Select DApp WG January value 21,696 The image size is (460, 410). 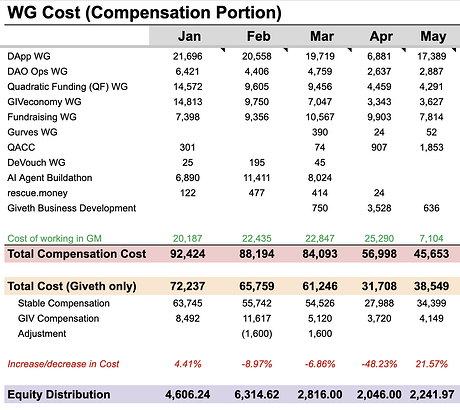click(188, 56)
